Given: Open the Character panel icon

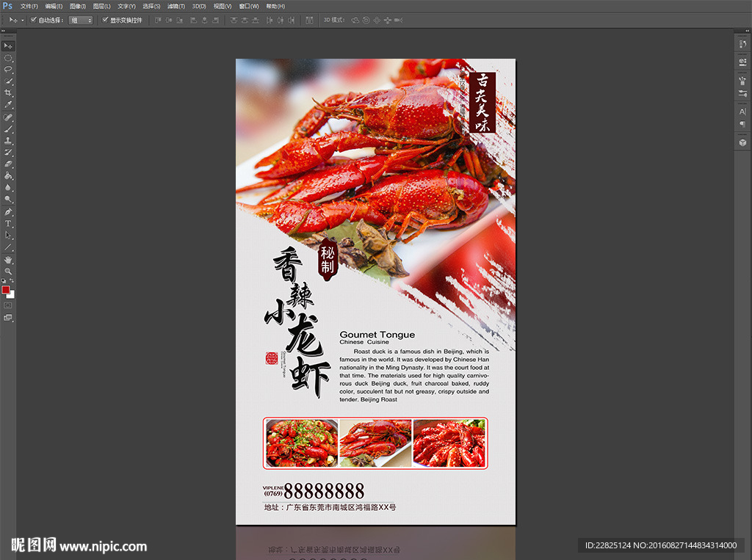Looking at the screenshot, I should click(742, 112).
